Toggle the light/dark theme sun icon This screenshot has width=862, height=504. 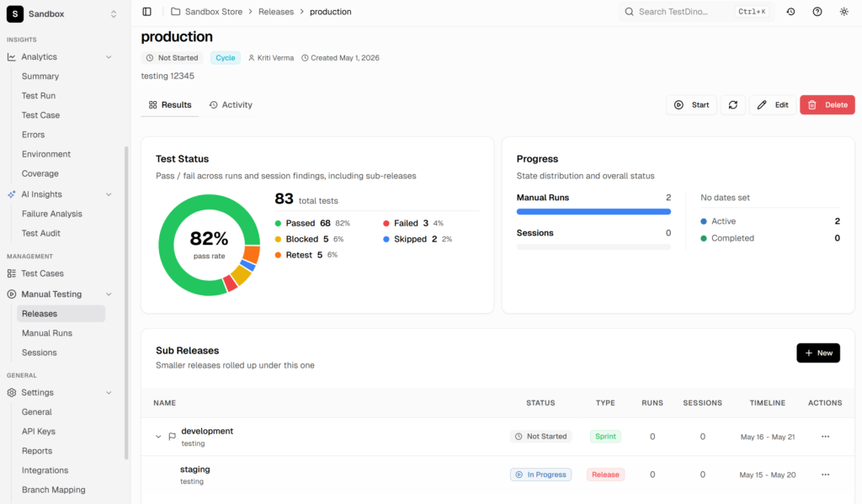[x=843, y=12]
